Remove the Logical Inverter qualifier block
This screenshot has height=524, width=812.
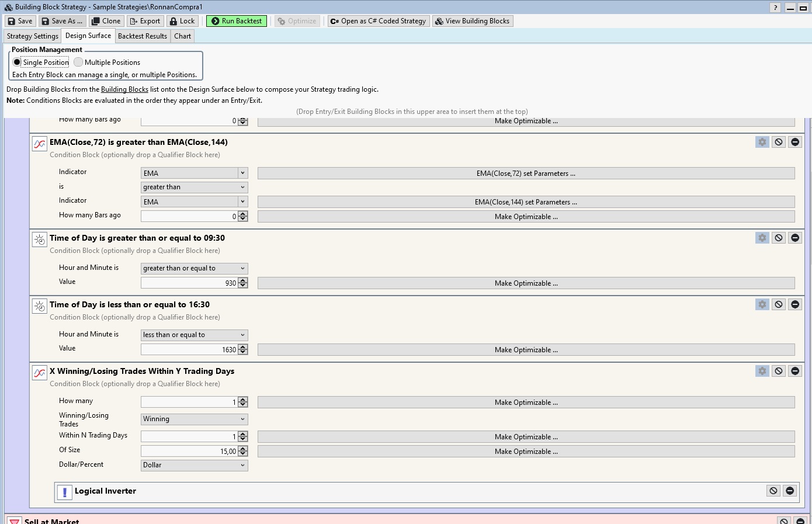click(x=790, y=491)
